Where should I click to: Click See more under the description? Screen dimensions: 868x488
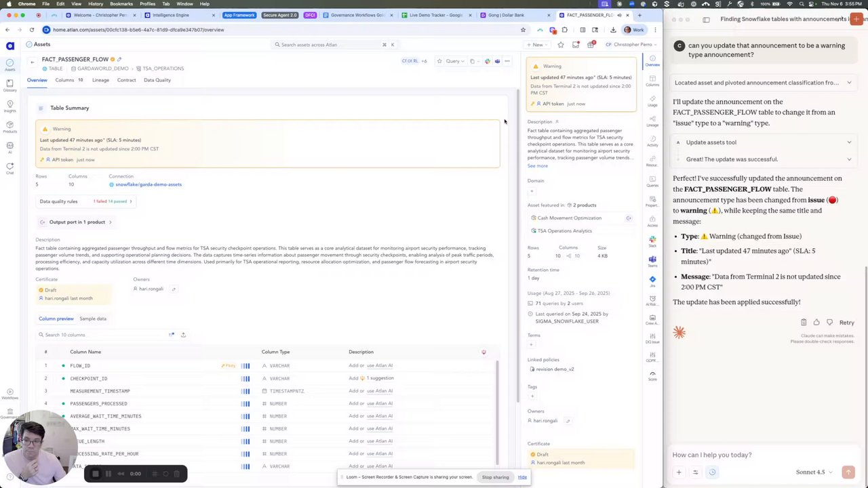537,166
